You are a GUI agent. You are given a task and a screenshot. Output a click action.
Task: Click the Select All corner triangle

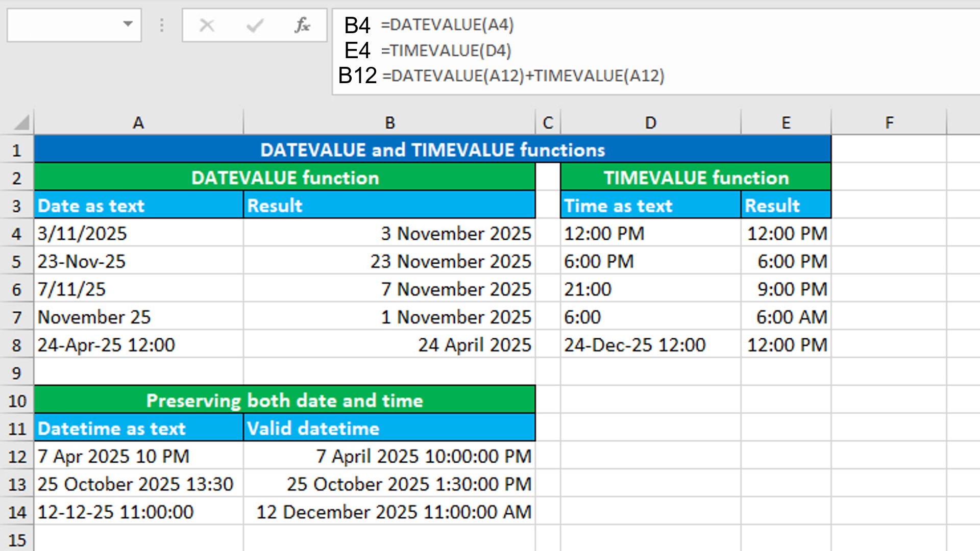pyautogui.click(x=21, y=122)
